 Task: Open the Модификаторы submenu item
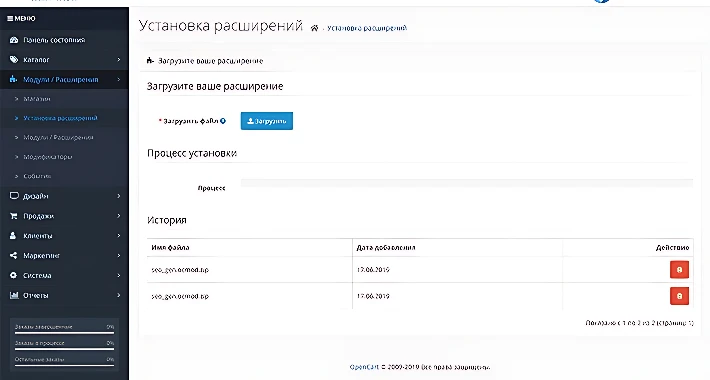pos(64,157)
